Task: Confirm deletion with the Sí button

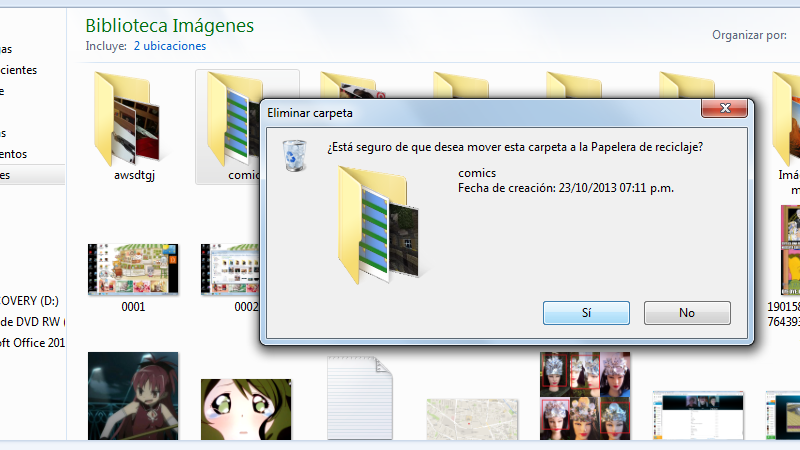Action: point(586,312)
